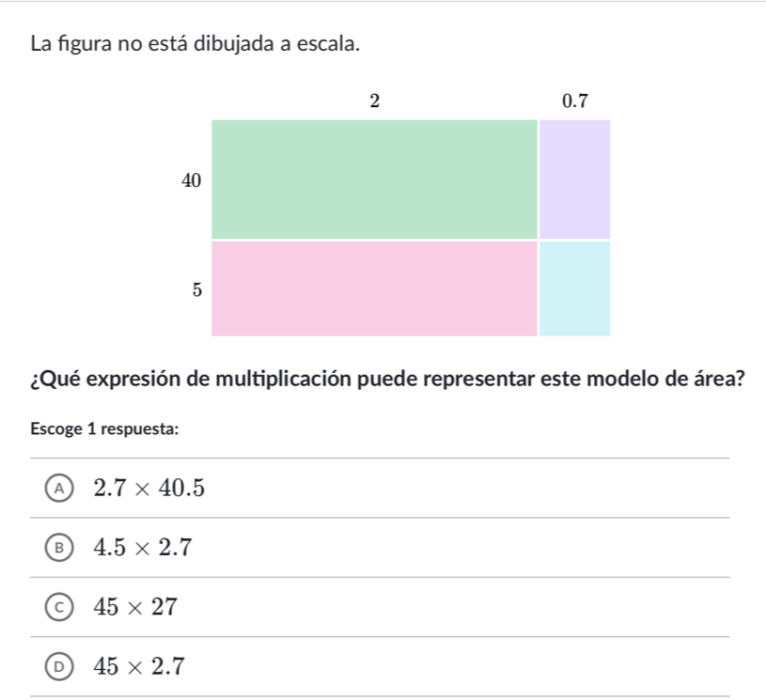Click the lavender rectangle in the area model
This screenshot has width=766, height=700.
(574, 179)
